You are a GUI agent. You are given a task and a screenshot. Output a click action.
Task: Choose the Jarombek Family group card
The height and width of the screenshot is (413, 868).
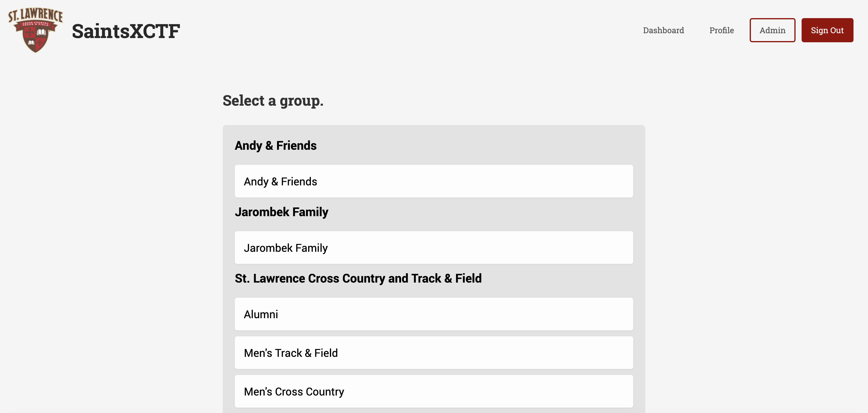point(434,248)
